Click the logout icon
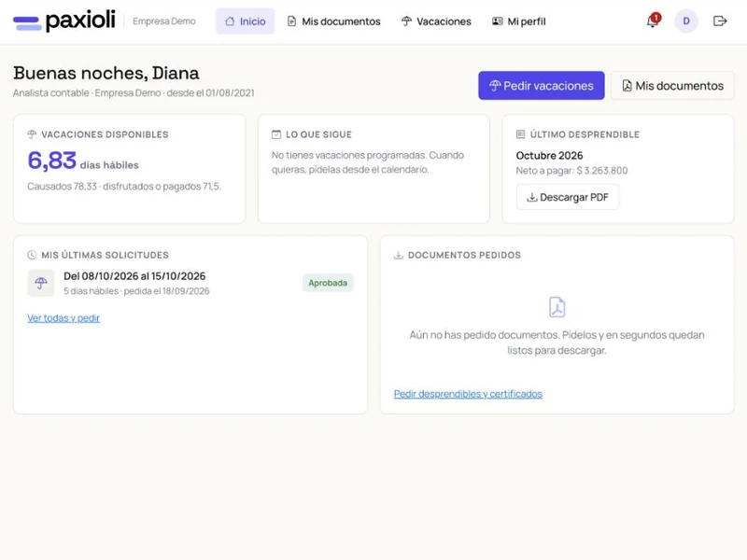Image resolution: width=747 pixels, height=560 pixels. tap(720, 21)
